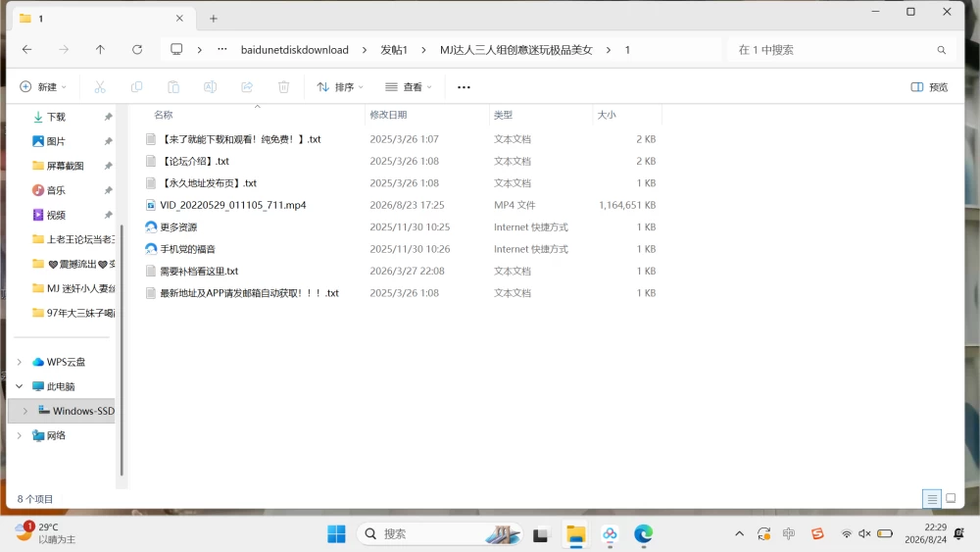The width and height of the screenshot is (980, 552).
Task: Open the 排序 sort dropdown
Action: [340, 87]
